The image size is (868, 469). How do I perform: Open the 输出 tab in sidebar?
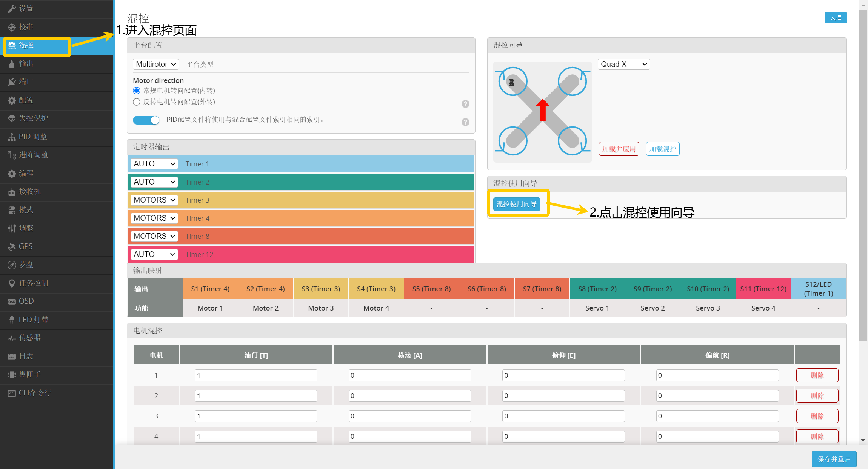[x=26, y=64]
